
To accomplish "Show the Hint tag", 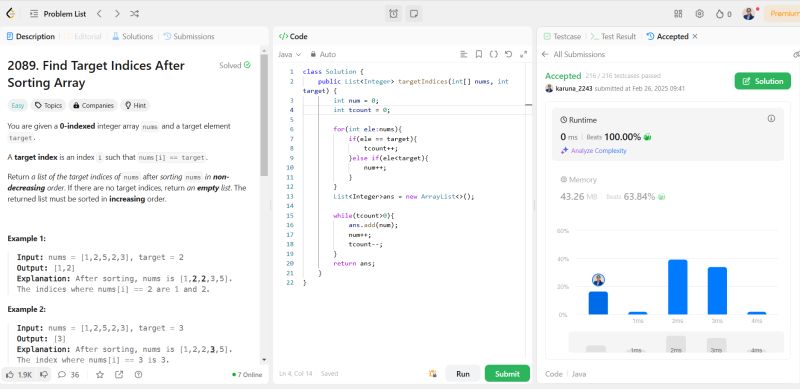I will (x=135, y=105).
